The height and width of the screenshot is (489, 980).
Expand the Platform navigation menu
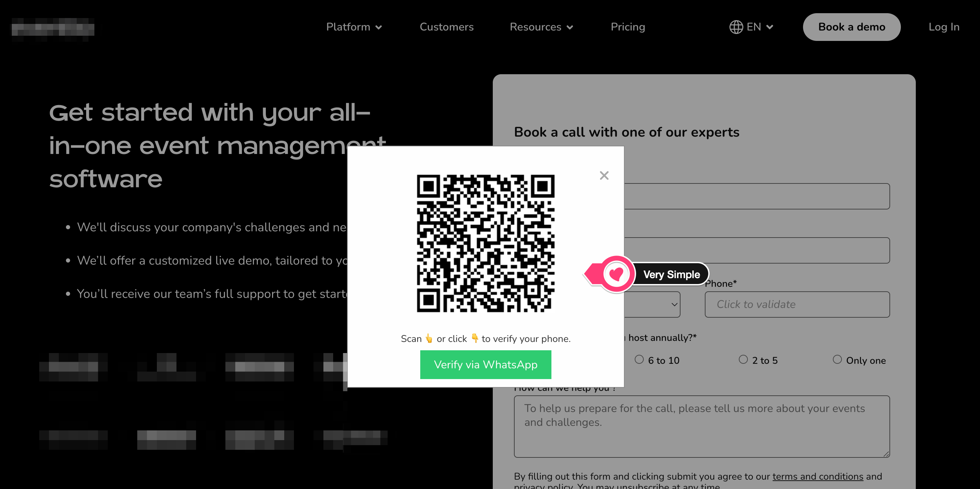coord(354,27)
